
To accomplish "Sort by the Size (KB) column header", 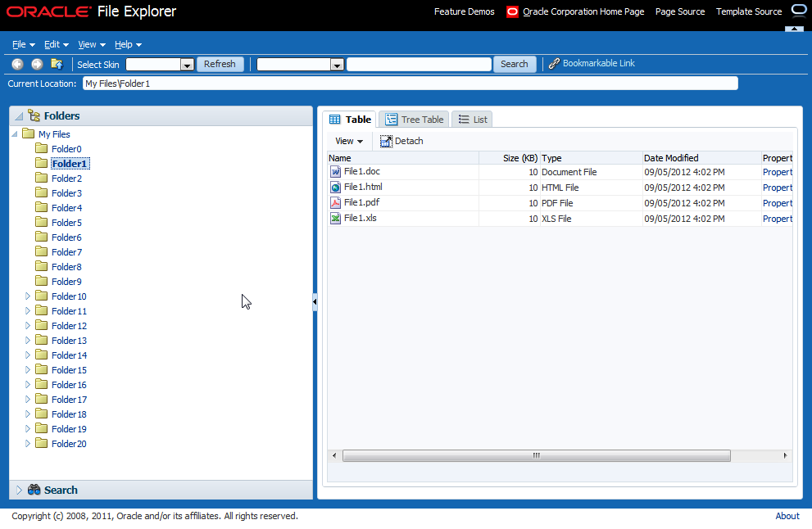I will point(509,158).
